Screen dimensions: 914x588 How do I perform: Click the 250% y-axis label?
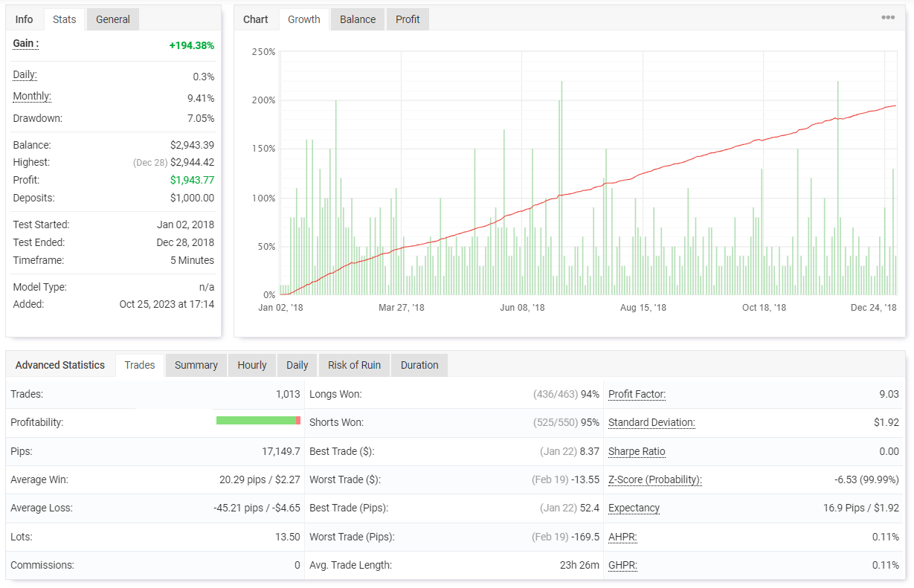point(264,52)
